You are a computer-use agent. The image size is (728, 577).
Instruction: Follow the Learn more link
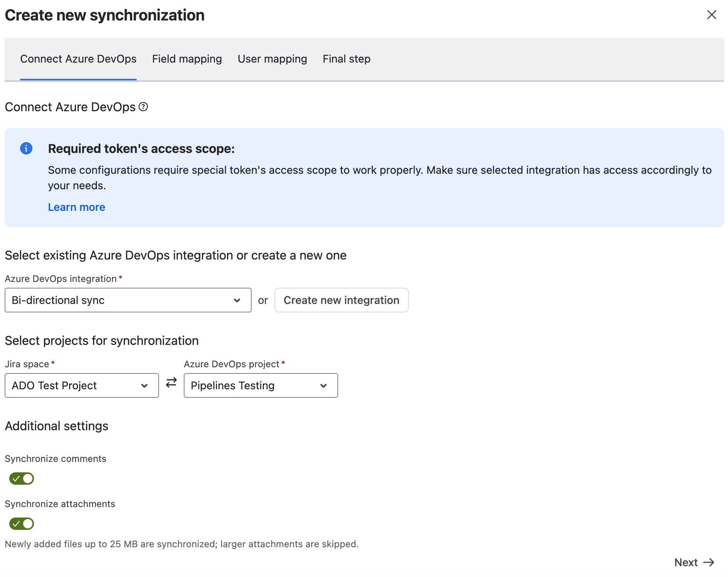76,207
